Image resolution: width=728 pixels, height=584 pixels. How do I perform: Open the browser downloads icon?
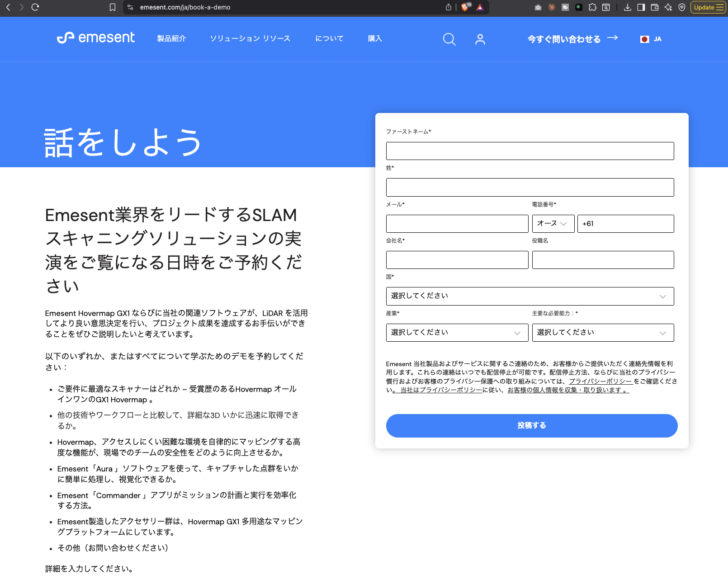click(627, 7)
